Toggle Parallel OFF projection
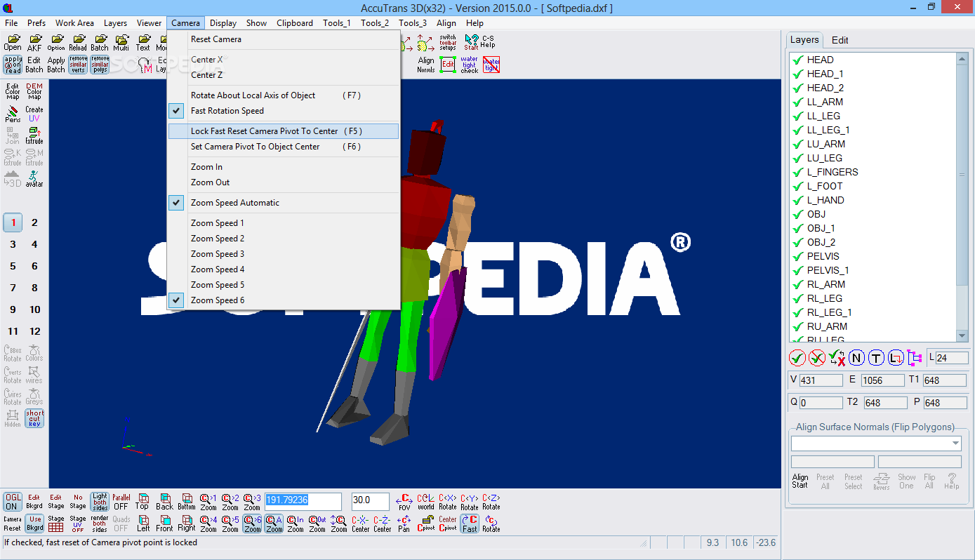The height and width of the screenshot is (560, 975). click(x=121, y=501)
